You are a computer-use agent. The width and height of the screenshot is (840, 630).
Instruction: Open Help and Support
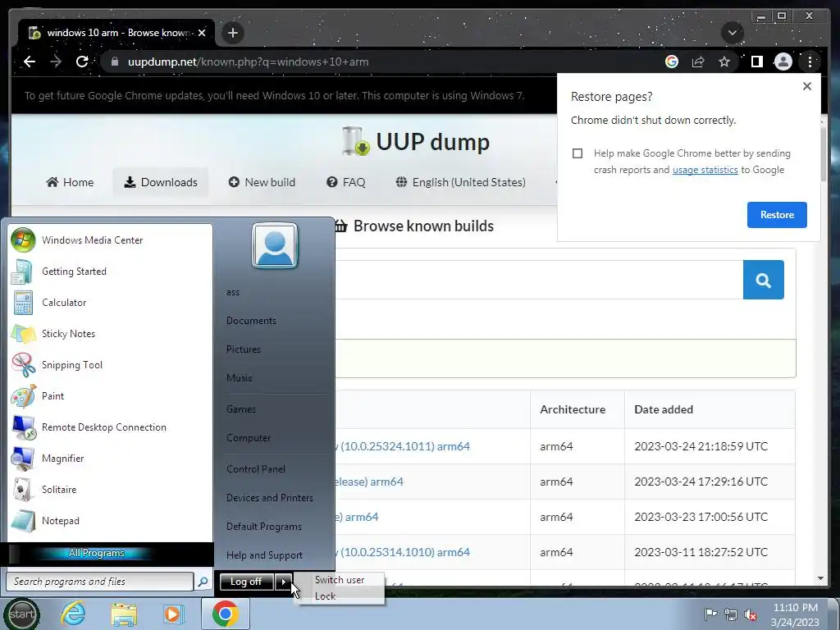coord(264,555)
